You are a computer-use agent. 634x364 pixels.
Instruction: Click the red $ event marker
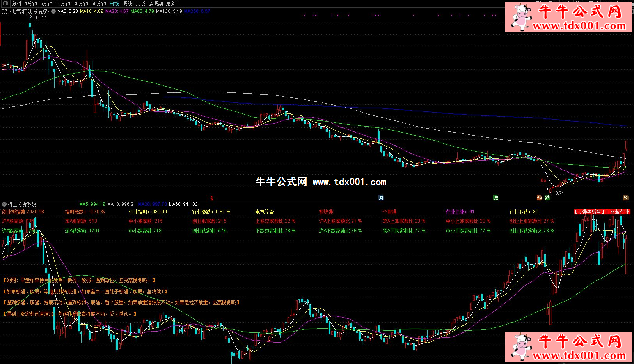tap(212, 198)
